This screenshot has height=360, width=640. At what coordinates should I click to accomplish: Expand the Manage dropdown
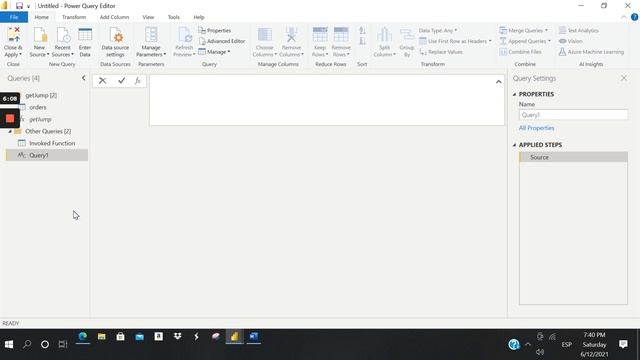coord(214,52)
